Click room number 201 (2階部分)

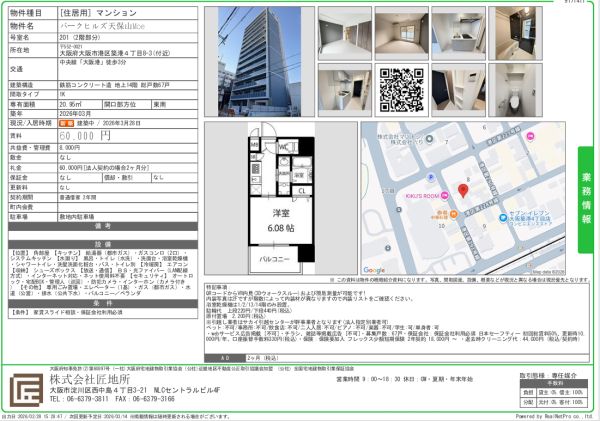80,38
